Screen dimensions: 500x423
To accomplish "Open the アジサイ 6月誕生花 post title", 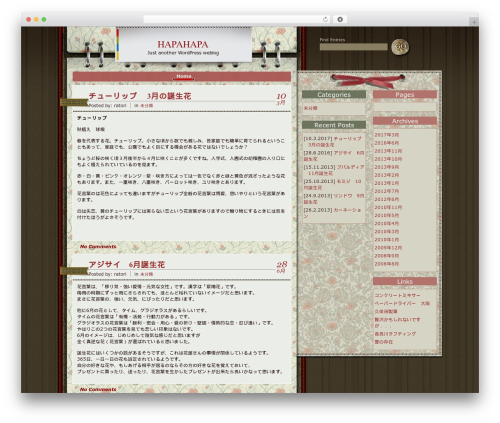I will (127, 265).
